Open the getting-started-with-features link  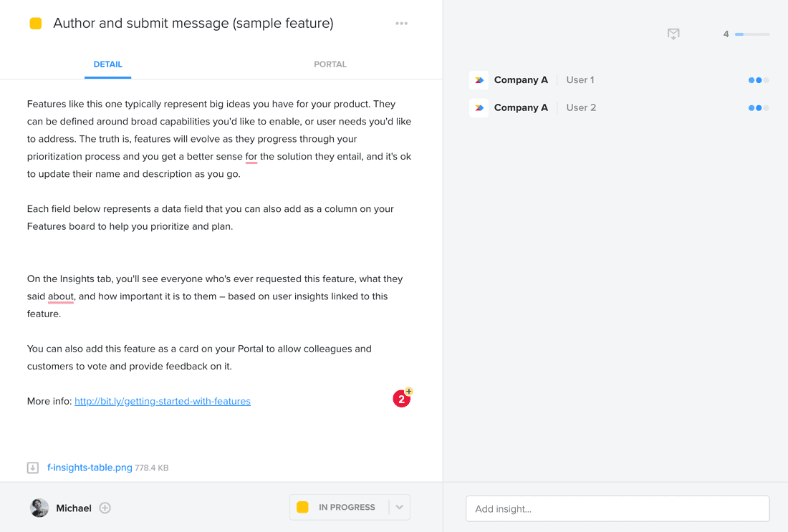click(x=162, y=401)
